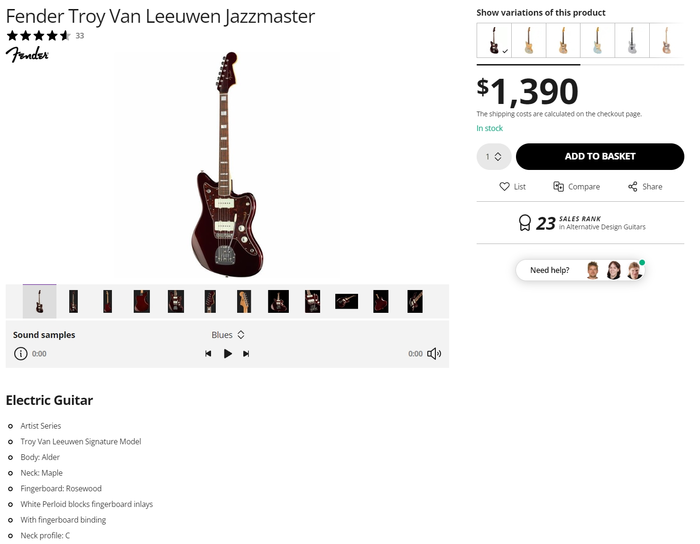This screenshot has width=700, height=544.
Task: Open the Need help chat widget
Action: click(x=580, y=270)
